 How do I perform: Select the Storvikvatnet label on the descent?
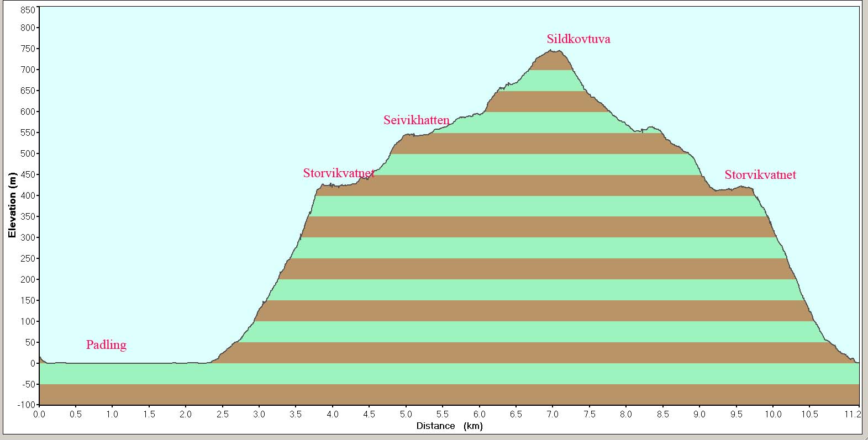tap(760, 175)
